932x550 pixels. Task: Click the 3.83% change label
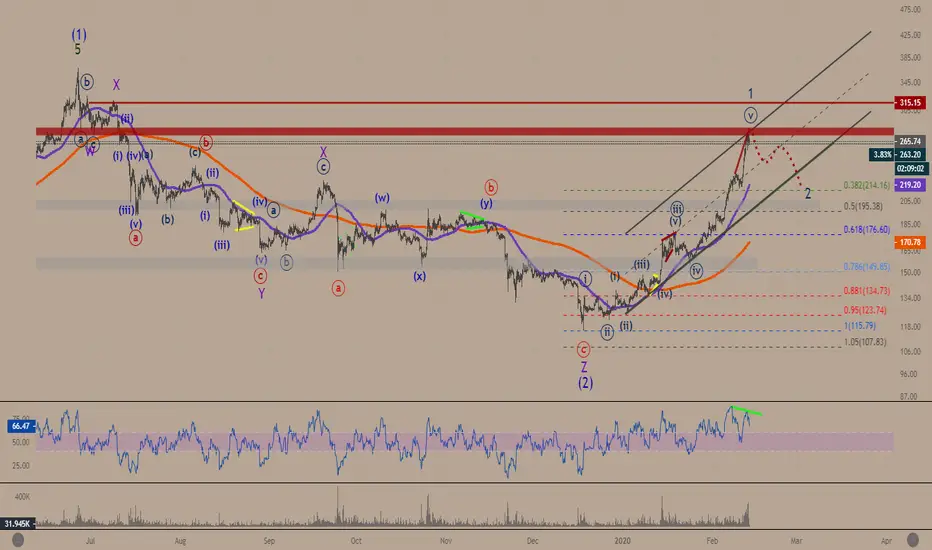(x=882, y=155)
